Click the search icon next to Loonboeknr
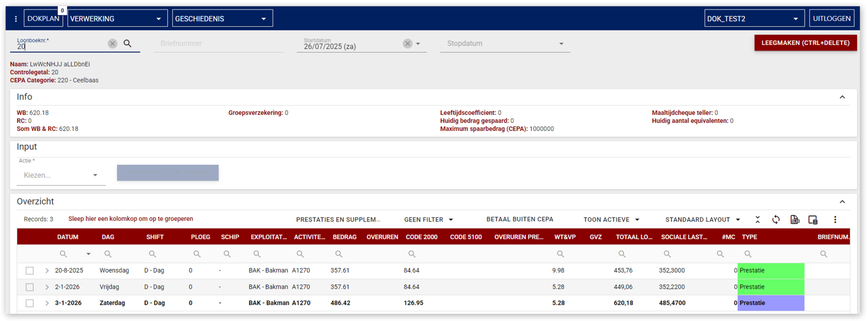The width and height of the screenshot is (868, 321). pos(127,43)
